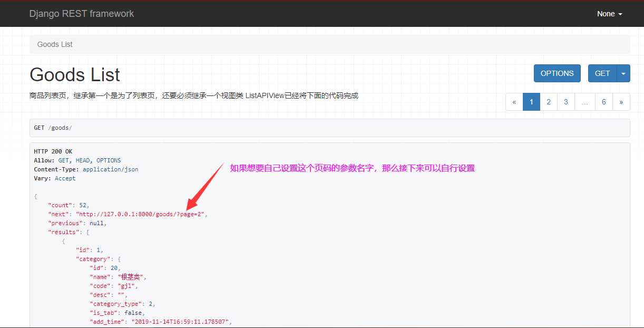Viewport: 644px width, 328px height.
Task: Click the Vary: Accept header line
Action: (x=55, y=178)
